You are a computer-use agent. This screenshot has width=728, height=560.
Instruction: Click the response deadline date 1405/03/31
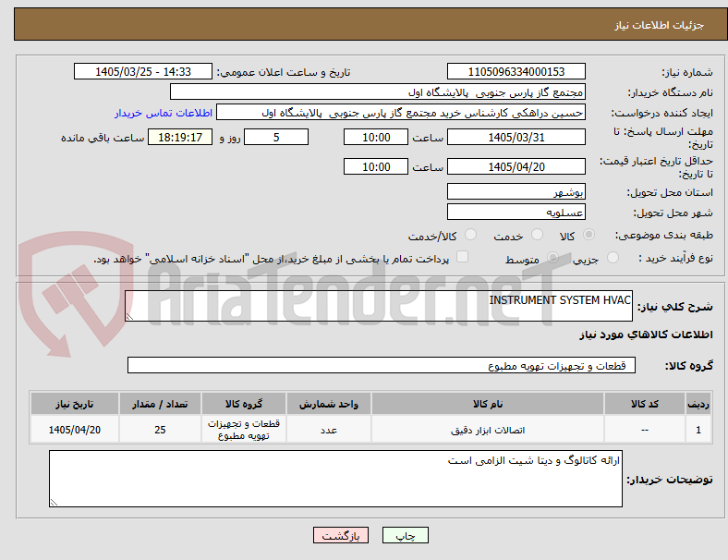pyautogui.click(x=516, y=137)
